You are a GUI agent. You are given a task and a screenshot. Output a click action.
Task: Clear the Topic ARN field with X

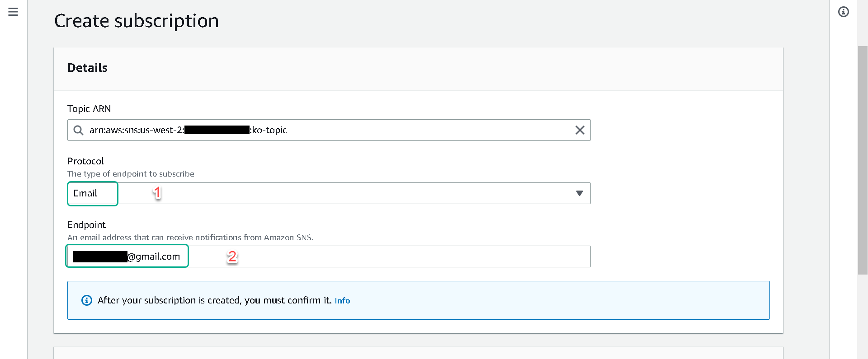pos(580,130)
